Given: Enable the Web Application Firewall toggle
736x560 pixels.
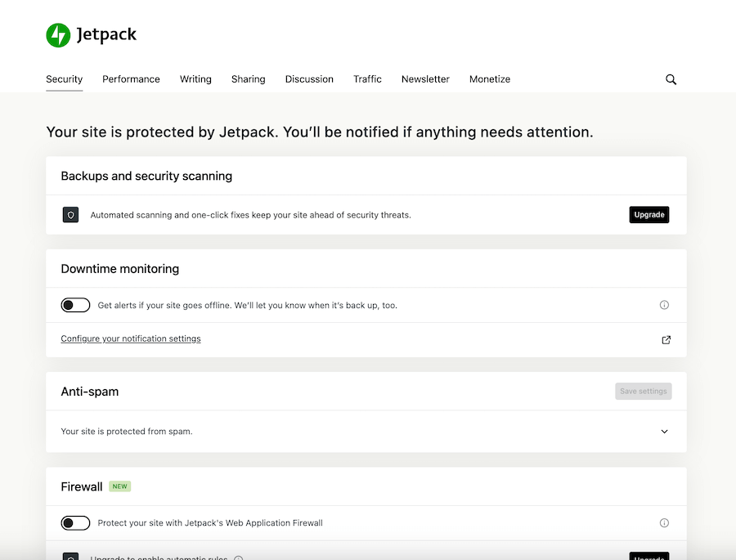Looking at the screenshot, I should [x=75, y=522].
